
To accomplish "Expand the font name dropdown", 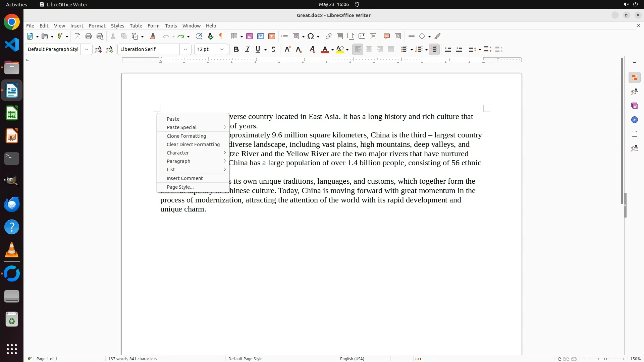I will coord(185,49).
